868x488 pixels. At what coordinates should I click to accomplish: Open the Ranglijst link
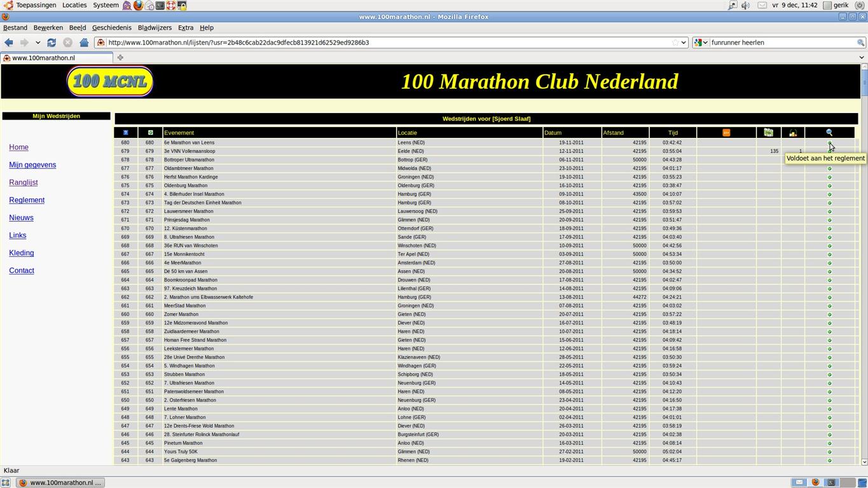24,182
